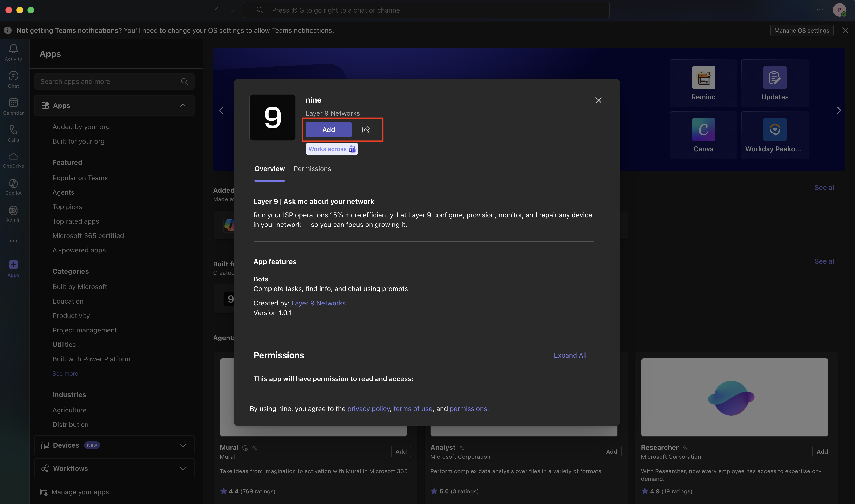
Task: Close the nine app dialog
Action: click(599, 100)
